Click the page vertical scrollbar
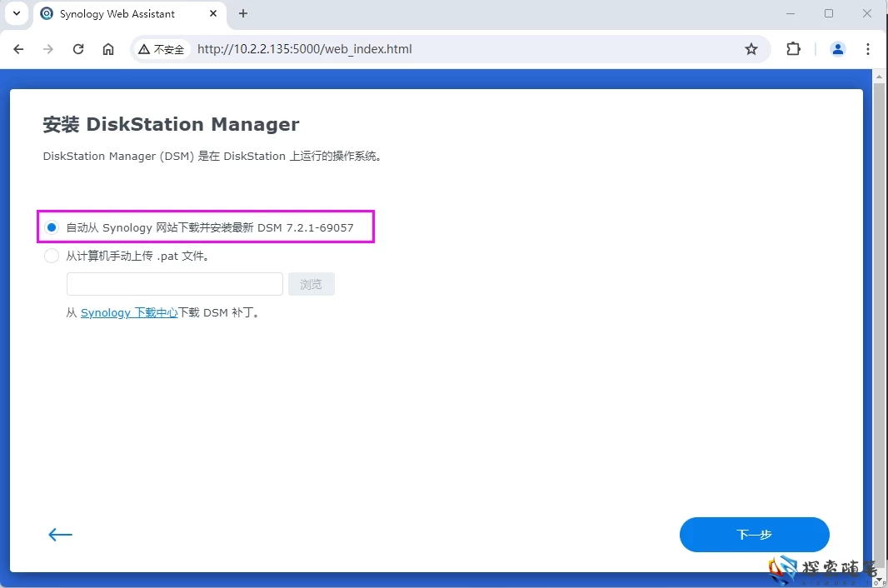The image size is (888, 588). click(879, 292)
